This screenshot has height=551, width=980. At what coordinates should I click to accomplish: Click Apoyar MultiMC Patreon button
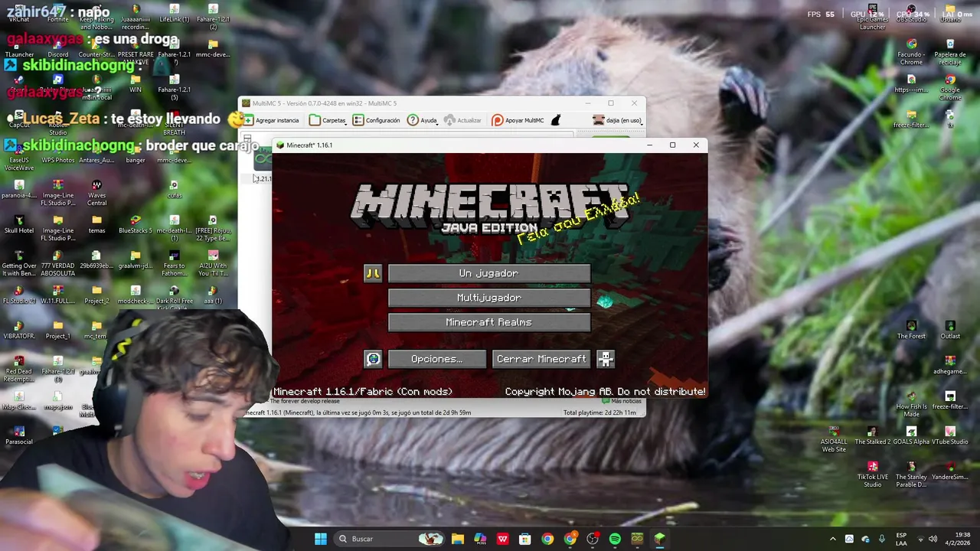point(518,120)
